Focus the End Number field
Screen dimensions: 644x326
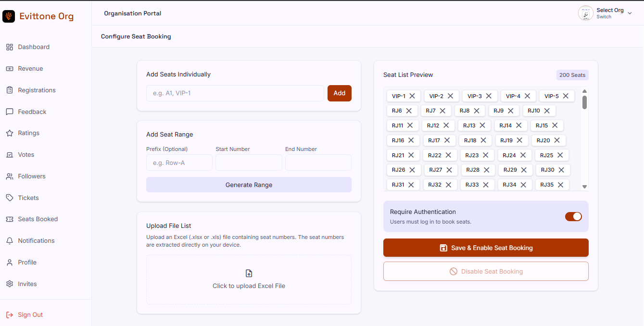318,163
